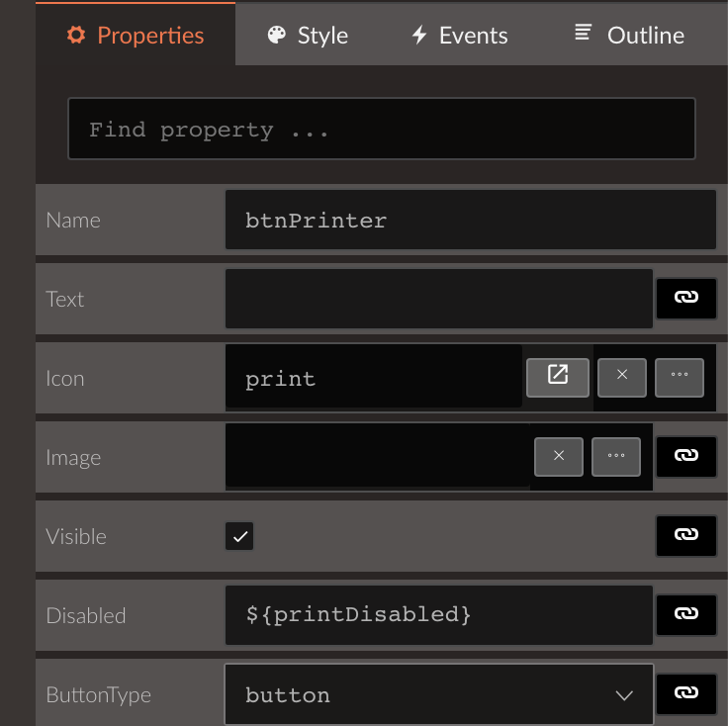Viewport: 728px width, 726px height.
Task: Click the Name field containing btnPrinter
Action: click(470, 220)
